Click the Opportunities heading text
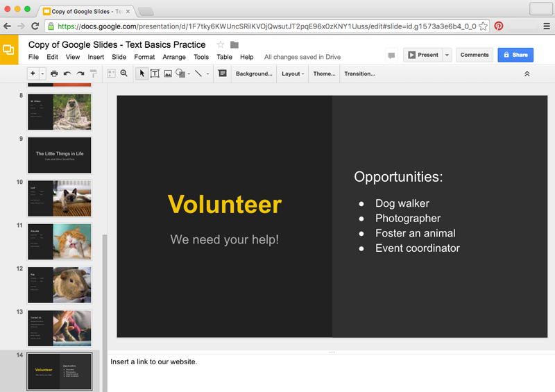 point(398,177)
